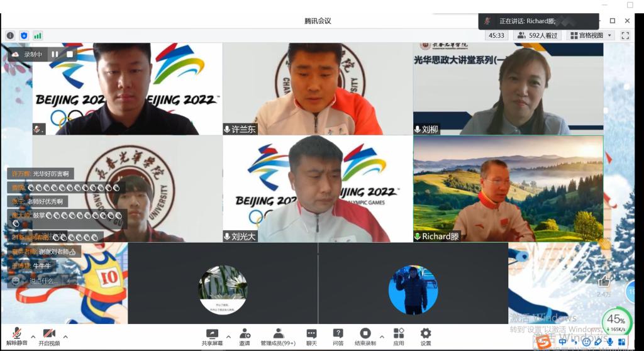Select 刘柳 video tile
Viewport: 644px width, 351px height.
coord(508,89)
